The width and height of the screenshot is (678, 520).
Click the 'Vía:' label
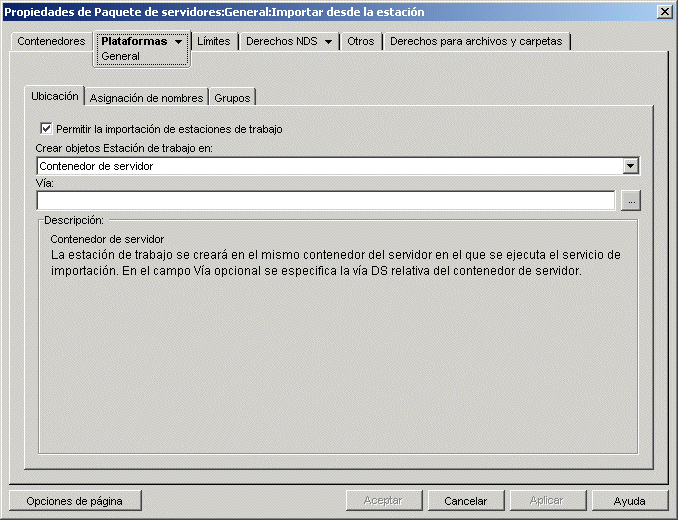coord(45,183)
